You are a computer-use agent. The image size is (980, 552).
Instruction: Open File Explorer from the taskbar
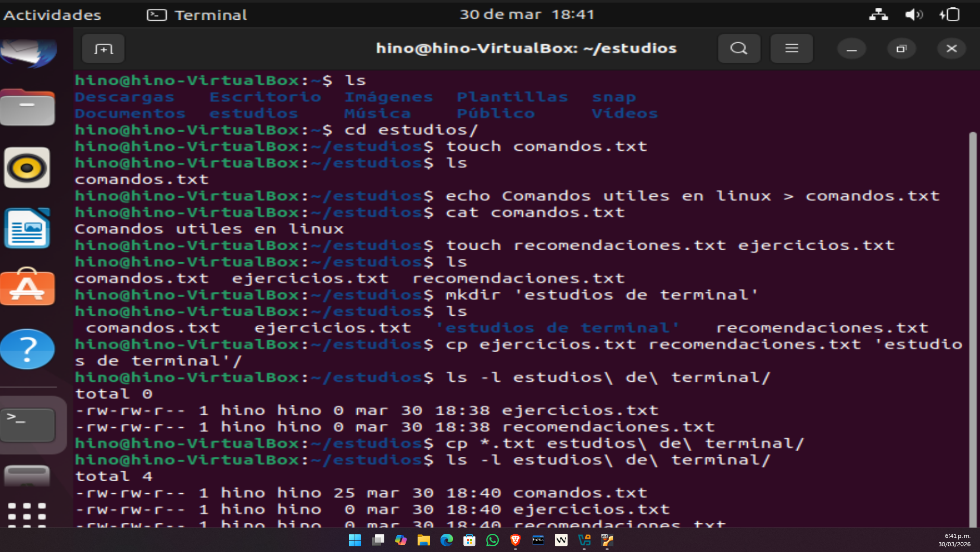424,541
